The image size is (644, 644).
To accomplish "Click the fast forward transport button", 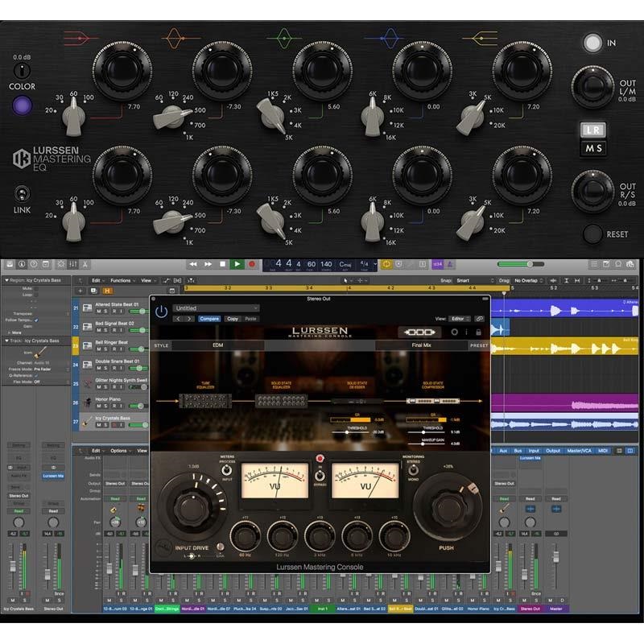I will click(x=208, y=264).
